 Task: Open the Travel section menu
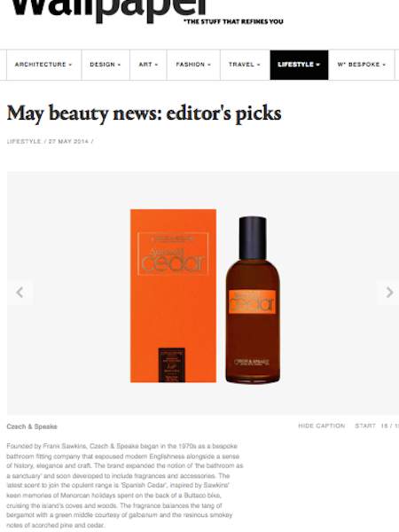245,65
